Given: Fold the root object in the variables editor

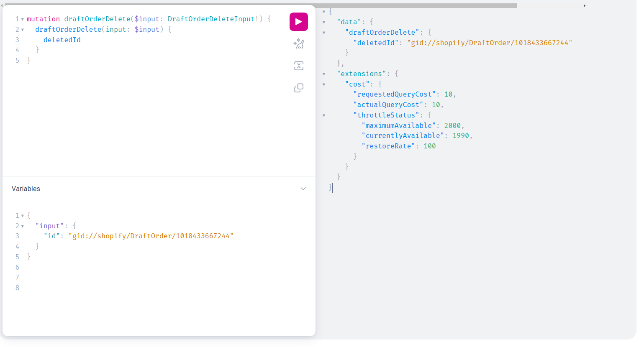Looking at the screenshot, I should [x=23, y=216].
